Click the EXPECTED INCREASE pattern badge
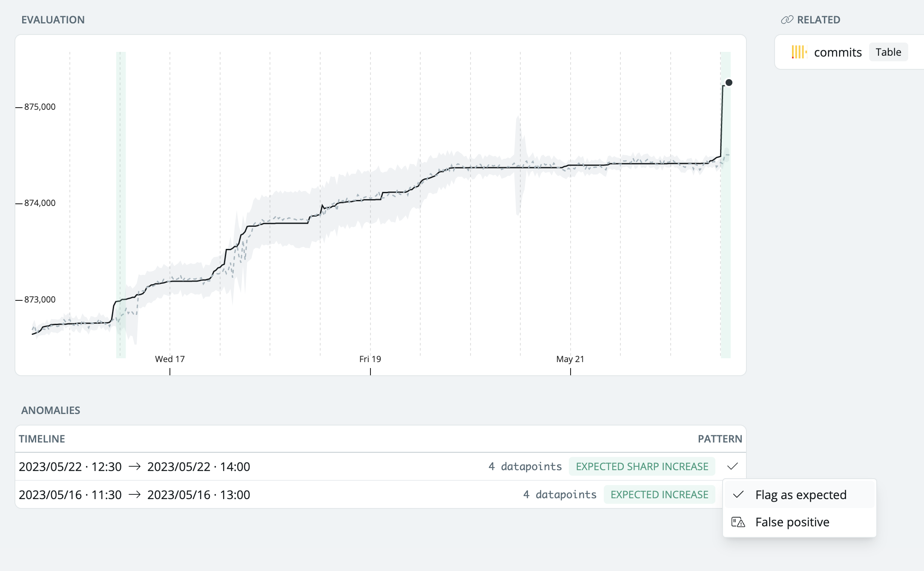924x571 pixels. pyautogui.click(x=659, y=494)
